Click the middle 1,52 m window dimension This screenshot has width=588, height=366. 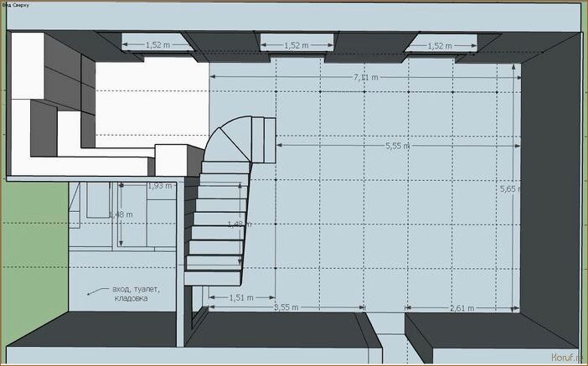(298, 44)
